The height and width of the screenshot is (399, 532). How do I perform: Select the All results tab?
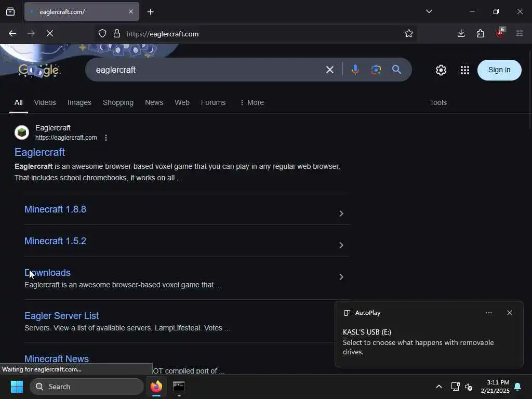19,102
